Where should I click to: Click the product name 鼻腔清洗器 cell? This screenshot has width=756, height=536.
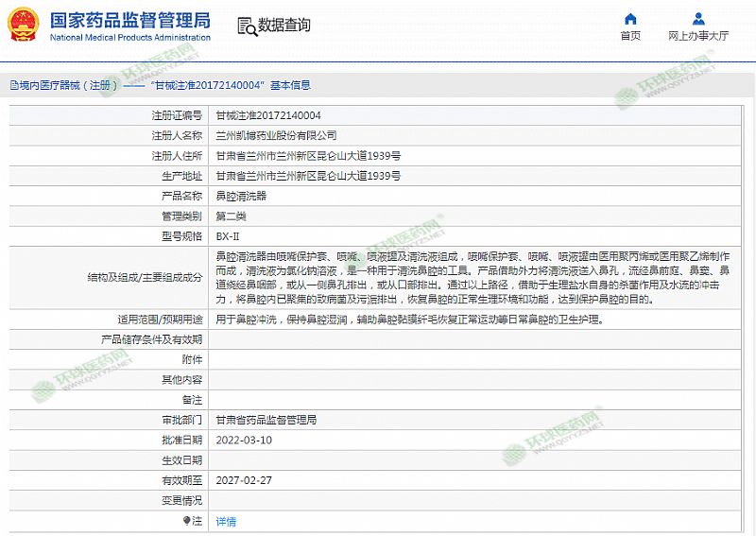click(241, 196)
